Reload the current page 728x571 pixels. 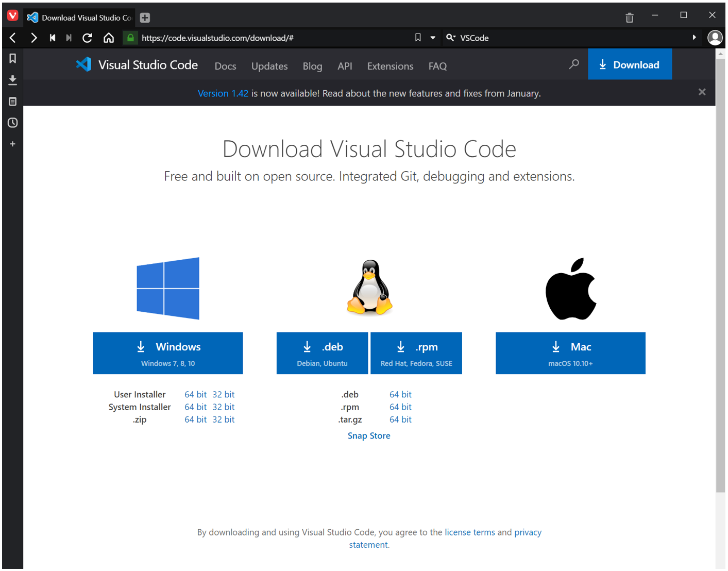coord(87,38)
